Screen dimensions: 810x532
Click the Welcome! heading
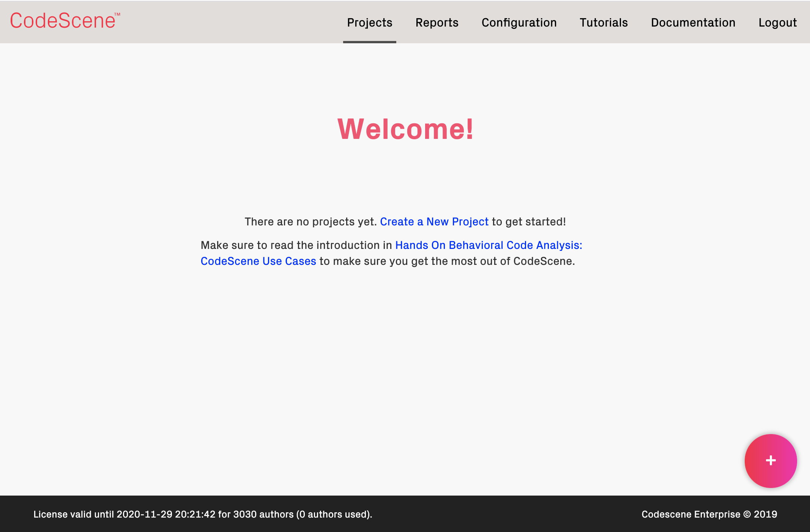[405, 129]
